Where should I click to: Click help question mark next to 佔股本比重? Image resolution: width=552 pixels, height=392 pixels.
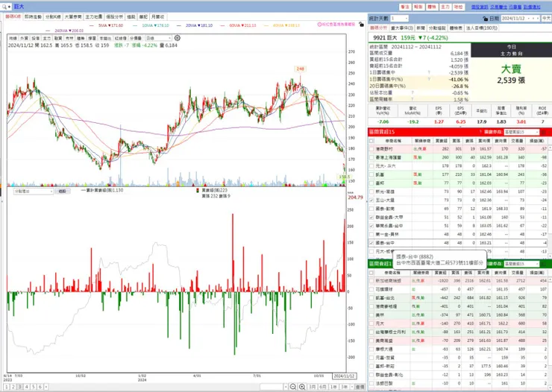click(x=413, y=93)
